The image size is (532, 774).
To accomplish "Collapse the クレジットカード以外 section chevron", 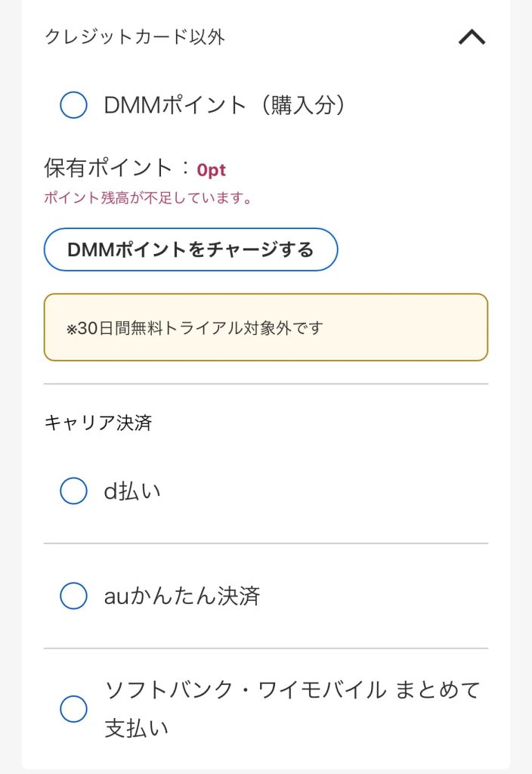I will click(472, 37).
